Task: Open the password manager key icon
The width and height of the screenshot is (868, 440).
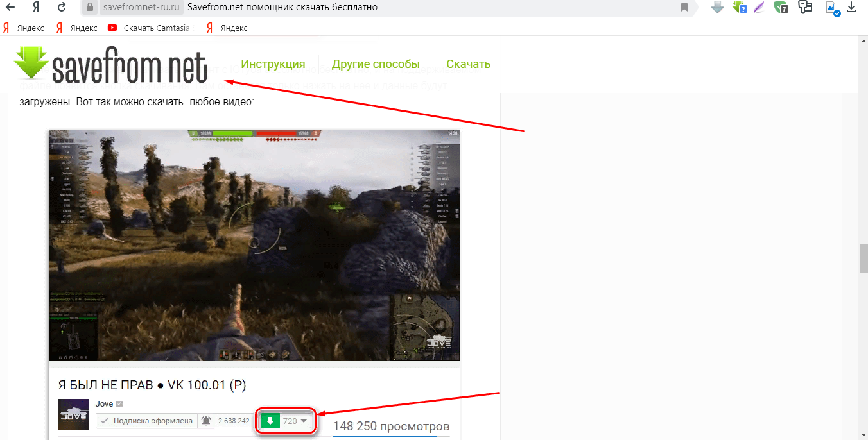Action: pos(805,8)
